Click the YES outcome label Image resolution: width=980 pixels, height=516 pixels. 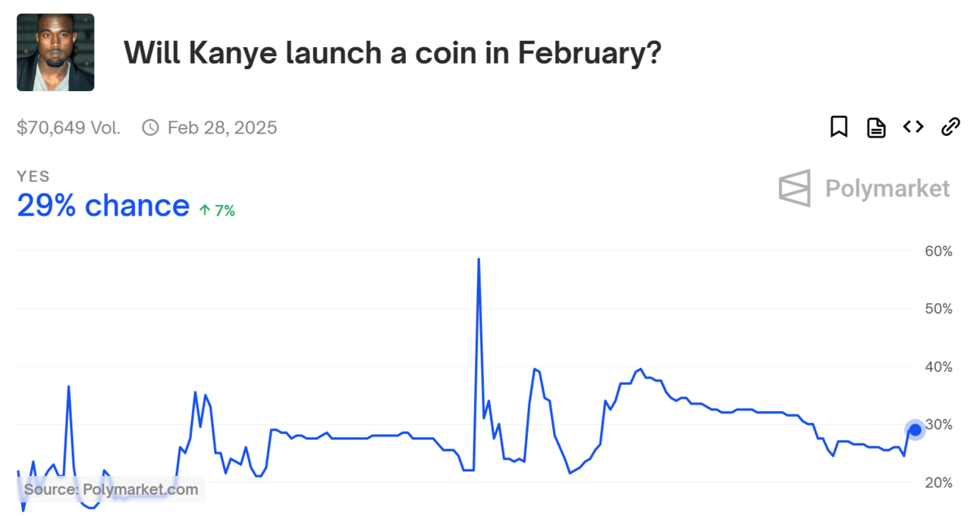click(x=33, y=177)
